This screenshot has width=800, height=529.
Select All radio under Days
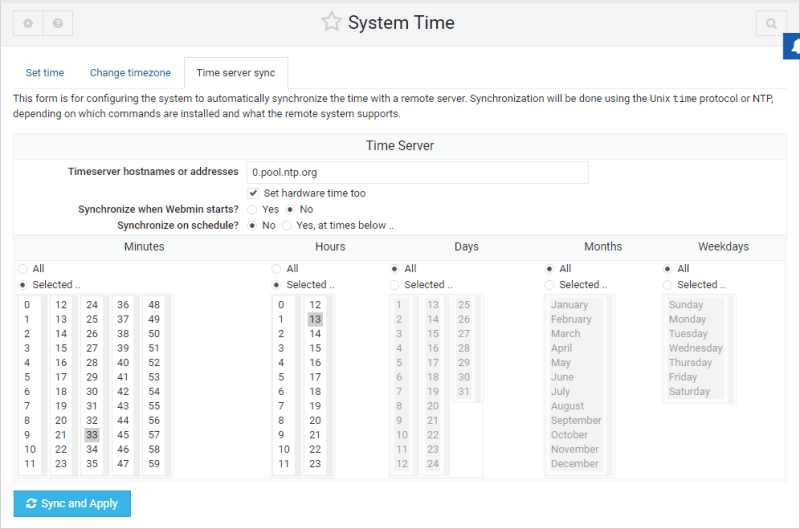click(394, 269)
